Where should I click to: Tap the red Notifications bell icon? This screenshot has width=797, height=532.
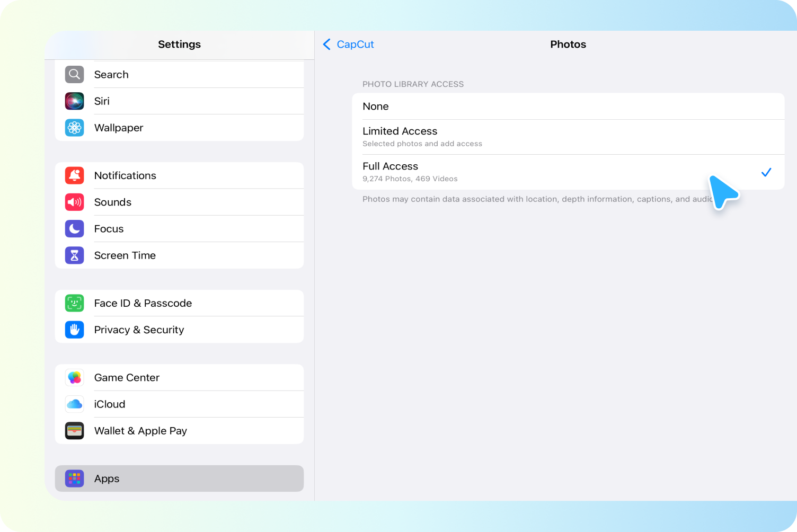pyautogui.click(x=74, y=175)
